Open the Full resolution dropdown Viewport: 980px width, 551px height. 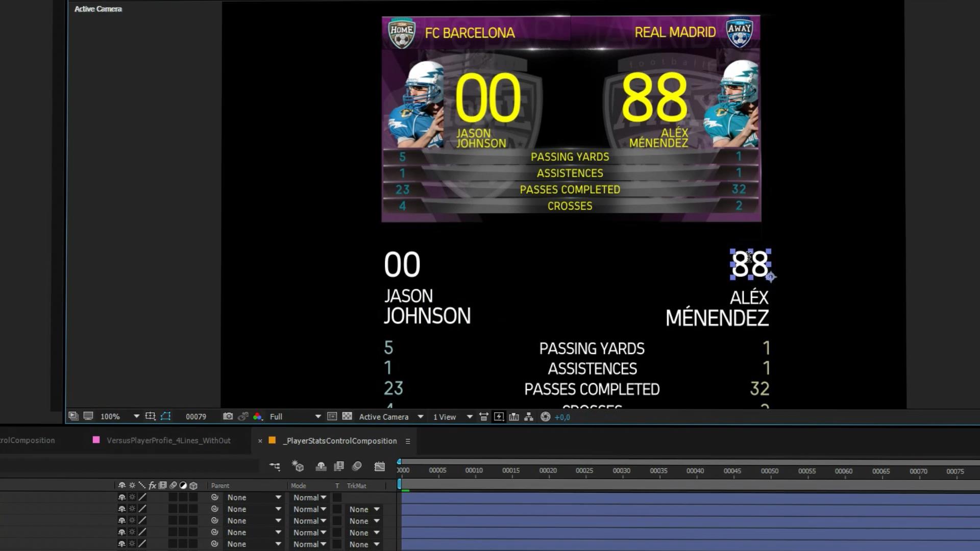pyautogui.click(x=295, y=416)
